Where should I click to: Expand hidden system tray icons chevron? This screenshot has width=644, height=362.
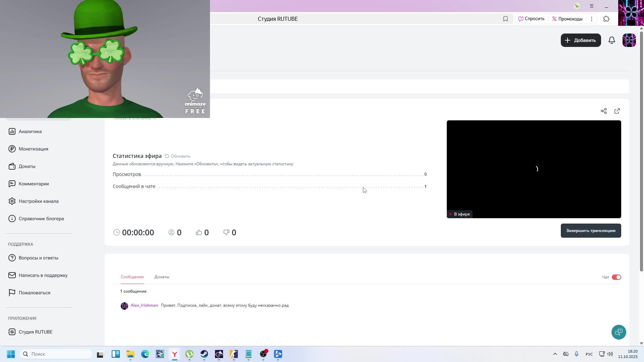click(x=555, y=354)
